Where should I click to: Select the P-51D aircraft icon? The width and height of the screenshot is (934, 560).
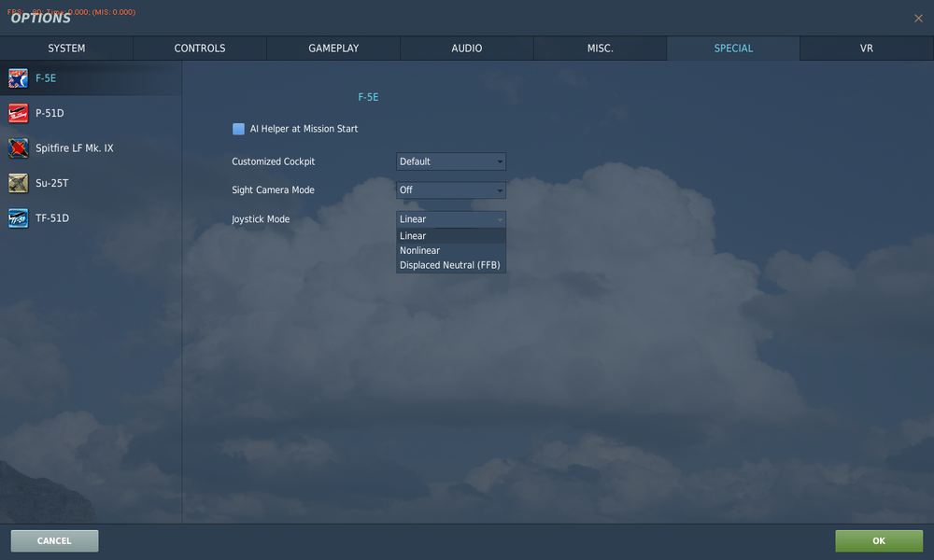click(18, 113)
